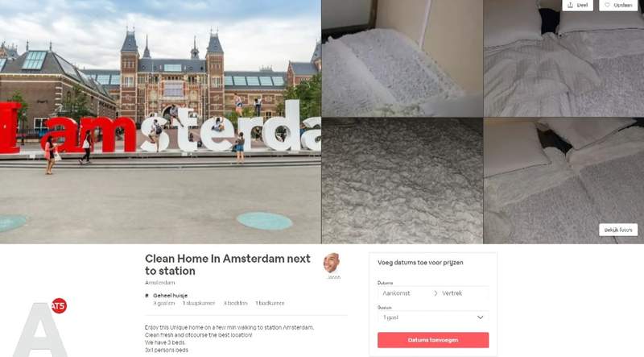Open host Jacob's profile avatar
The width and height of the screenshot is (644, 357).
point(332,264)
